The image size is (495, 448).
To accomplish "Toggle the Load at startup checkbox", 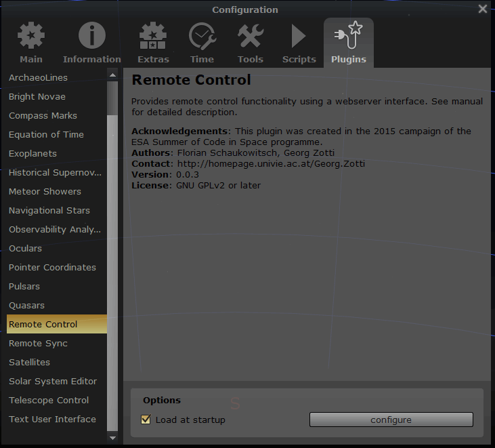I will [146, 420].
